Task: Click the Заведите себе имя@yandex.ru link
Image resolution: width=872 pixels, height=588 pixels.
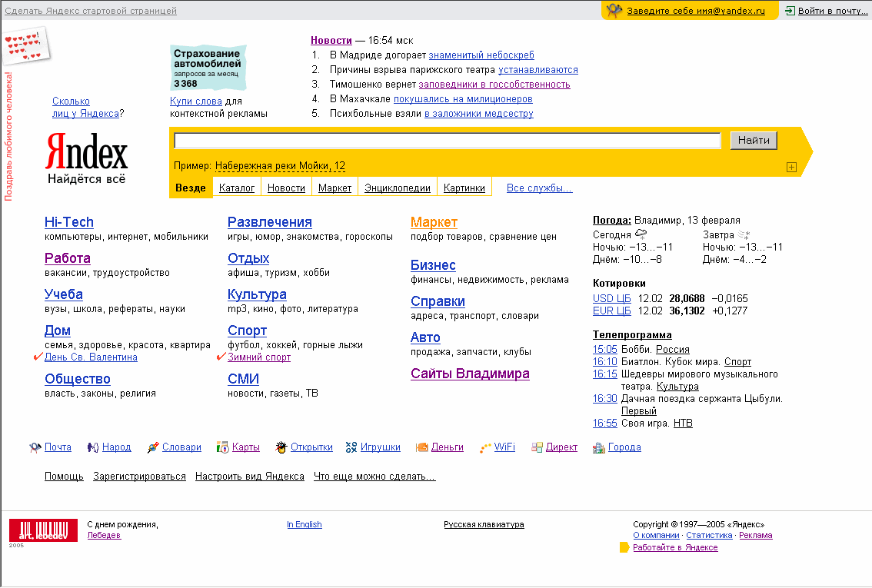Action: [696, 11]
